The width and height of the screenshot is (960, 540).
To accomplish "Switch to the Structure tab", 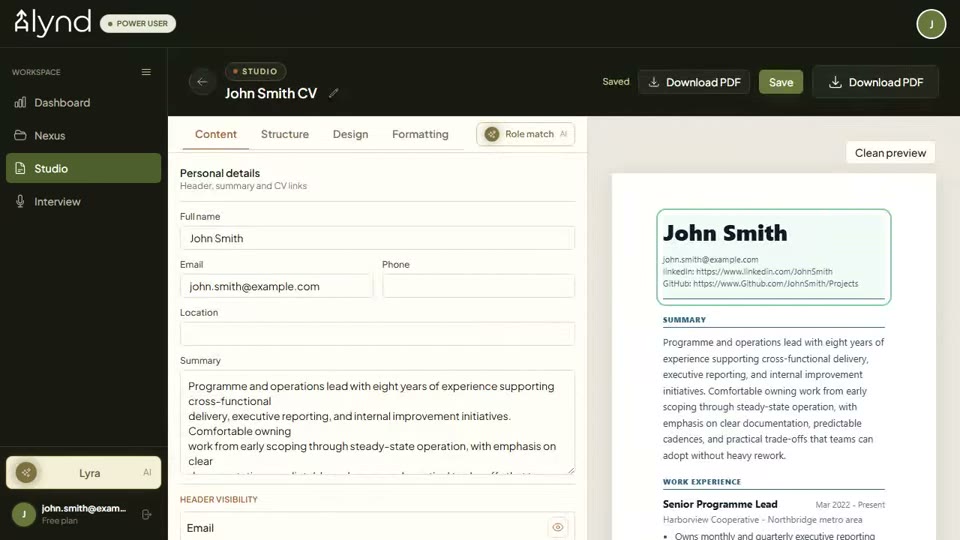I will click(285, 134).
